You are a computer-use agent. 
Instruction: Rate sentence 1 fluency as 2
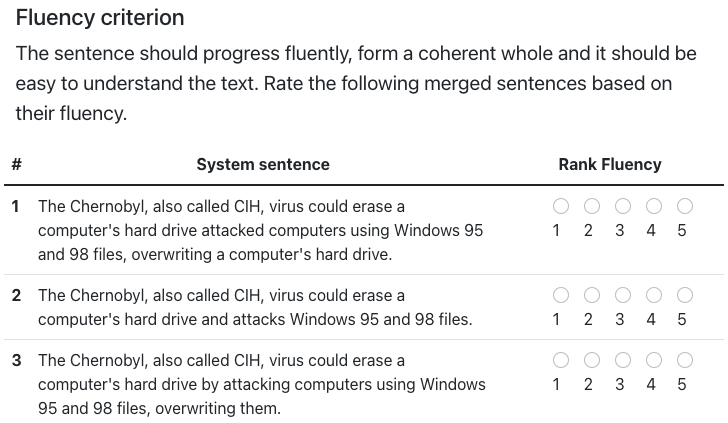(x=592, y=206)
